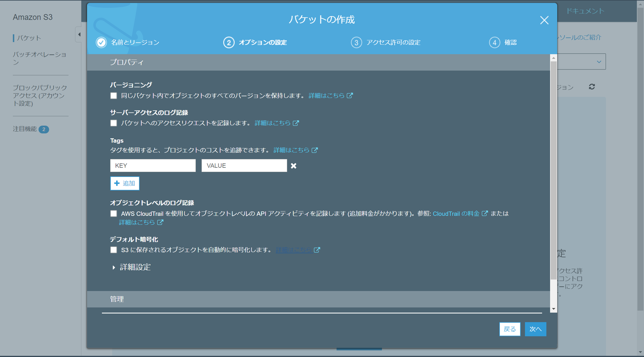This screenshot has height=357, width=644.
Task: Collapse the left sidebar with the arrow handle
Action: [79, 35]
